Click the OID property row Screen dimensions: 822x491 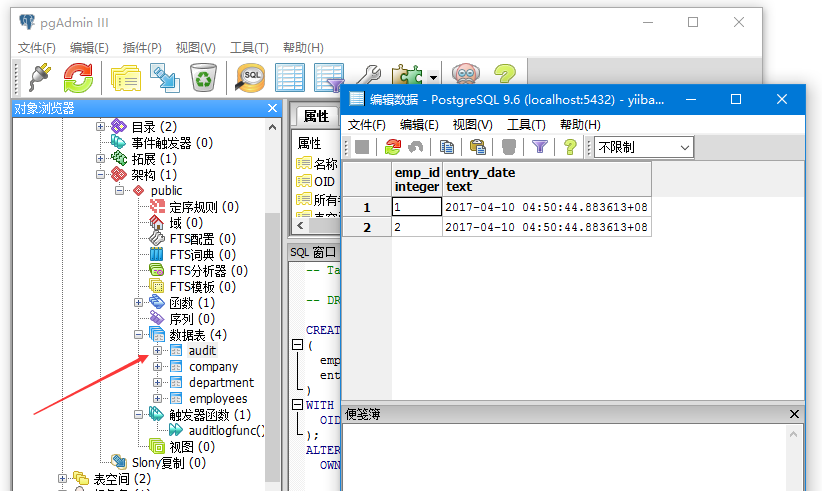(317, 181)
